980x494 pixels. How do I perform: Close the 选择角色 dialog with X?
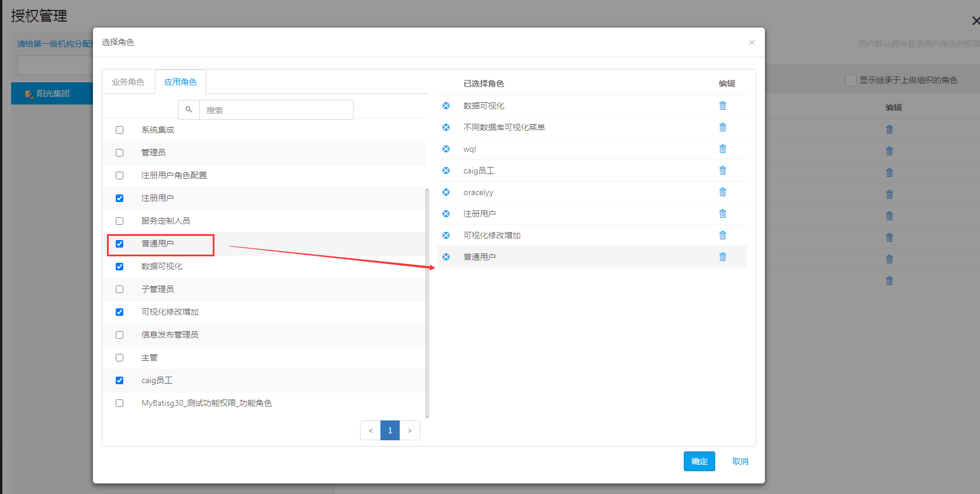point(752,42)
